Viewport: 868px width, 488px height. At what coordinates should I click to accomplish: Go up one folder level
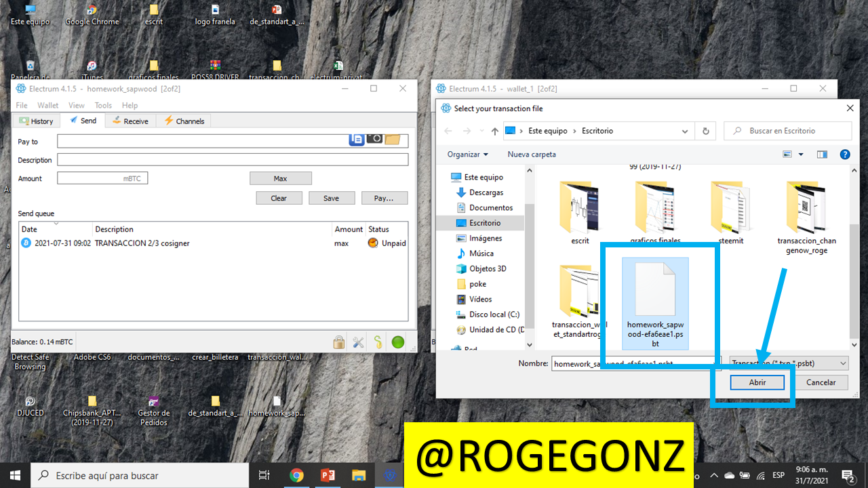(495, 131)
